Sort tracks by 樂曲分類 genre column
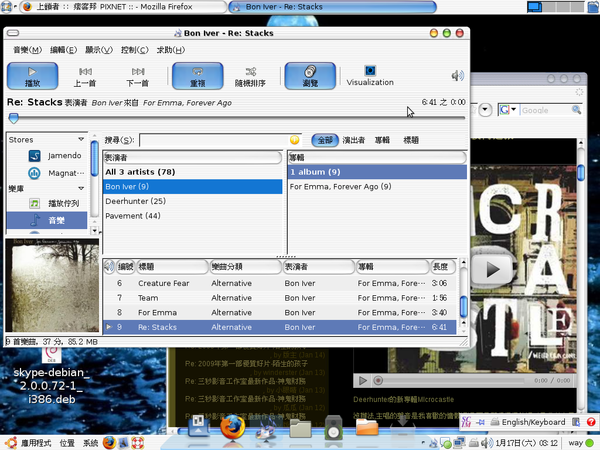The width and height of the screenshot is (600, 450). point(246,266)
